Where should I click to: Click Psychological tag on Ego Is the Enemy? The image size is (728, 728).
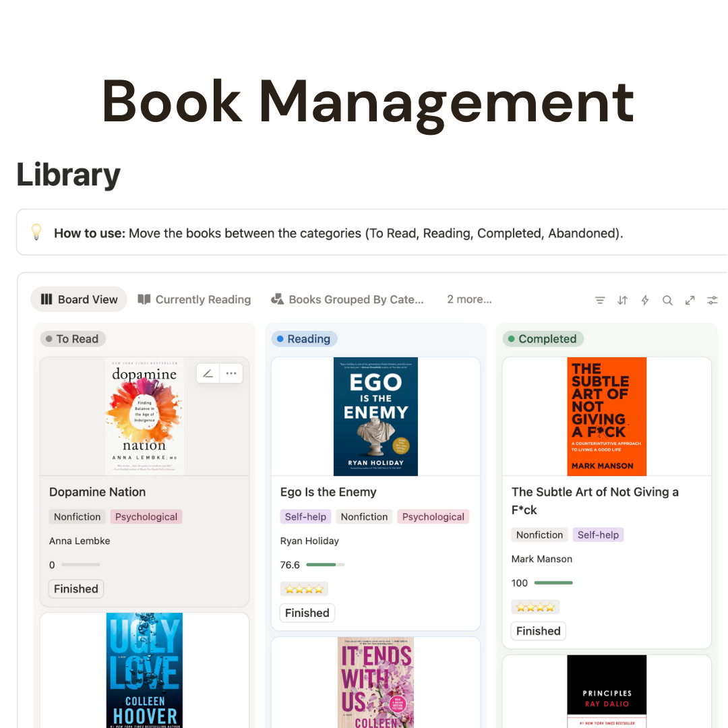[x=433, y=517]
